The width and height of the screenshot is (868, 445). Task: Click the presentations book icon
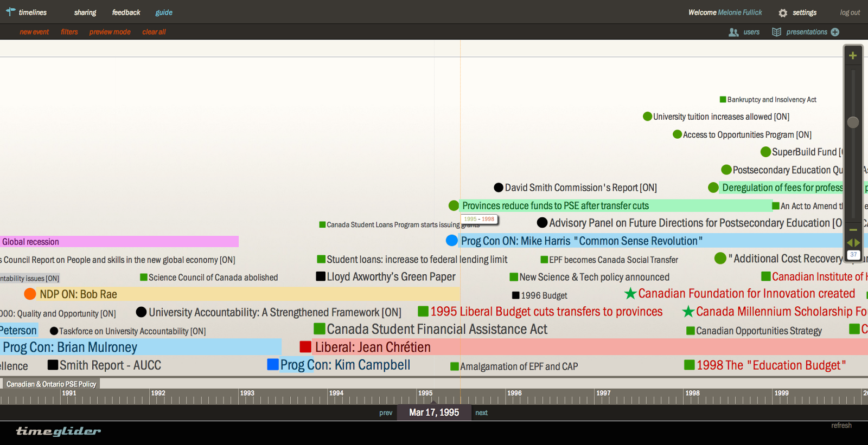[x=777, y=32]
